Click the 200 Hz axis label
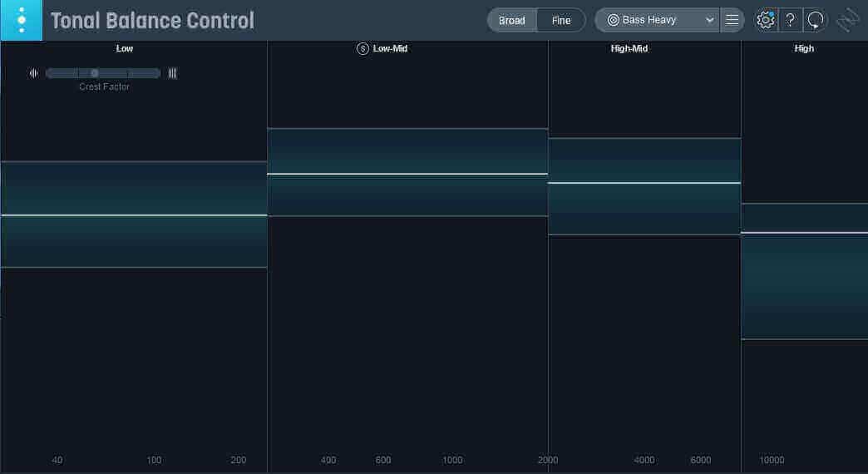The width and height of the screenshot is (868, 474). pyautogui.click(x=239, y=460)
